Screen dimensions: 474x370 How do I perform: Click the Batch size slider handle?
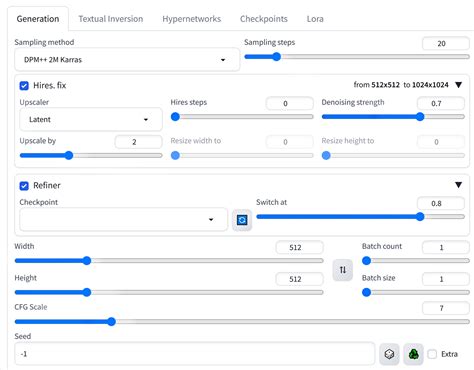coord(366,292)
